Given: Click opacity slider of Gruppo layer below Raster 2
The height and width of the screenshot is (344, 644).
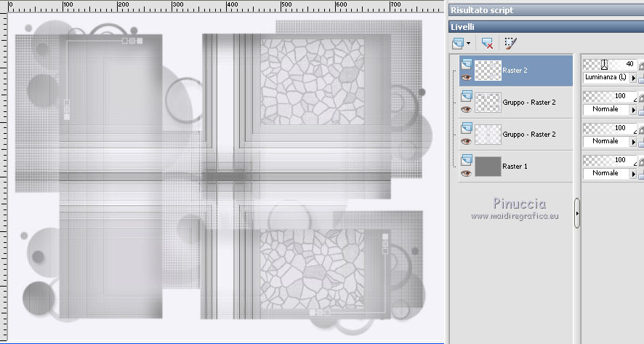Looking at the screenshot, I should tap(610, 96).
